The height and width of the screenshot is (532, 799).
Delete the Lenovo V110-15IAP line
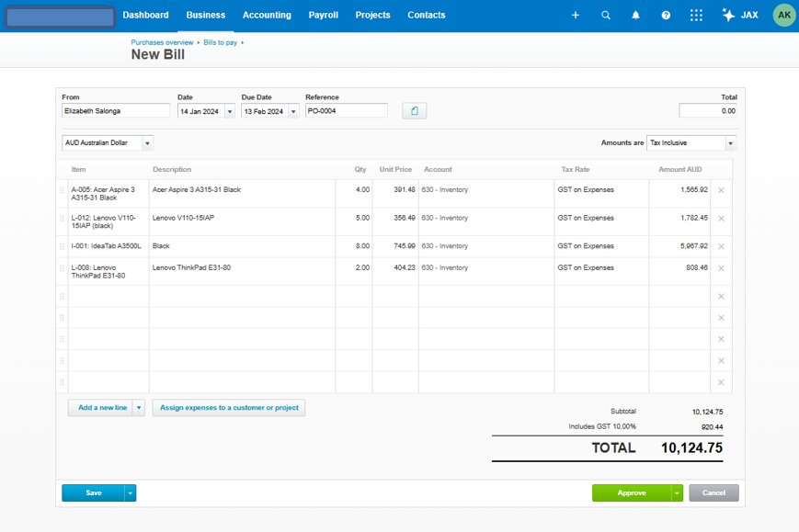721,219
